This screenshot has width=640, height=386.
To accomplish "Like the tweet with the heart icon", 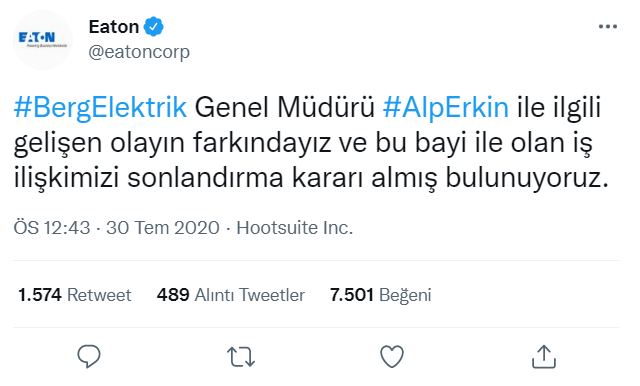I will point(392,356).
